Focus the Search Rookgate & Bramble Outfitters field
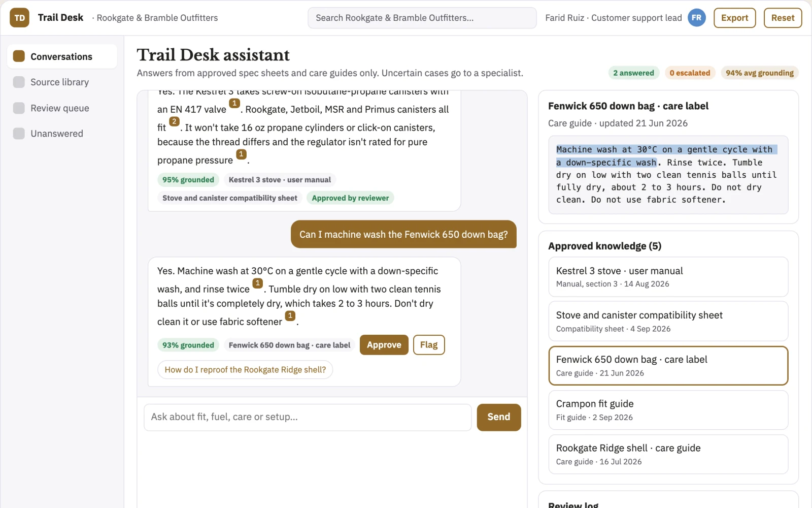 [422, 18]
